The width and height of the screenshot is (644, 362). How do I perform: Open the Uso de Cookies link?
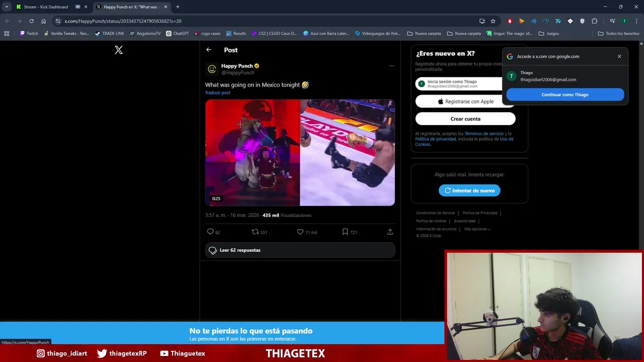pos(465,142)
